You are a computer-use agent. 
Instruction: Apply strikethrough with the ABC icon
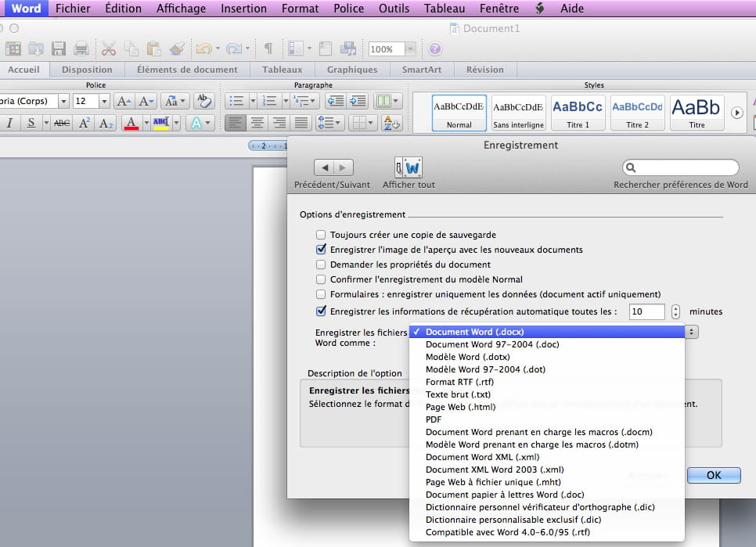[x=62, y=124]
